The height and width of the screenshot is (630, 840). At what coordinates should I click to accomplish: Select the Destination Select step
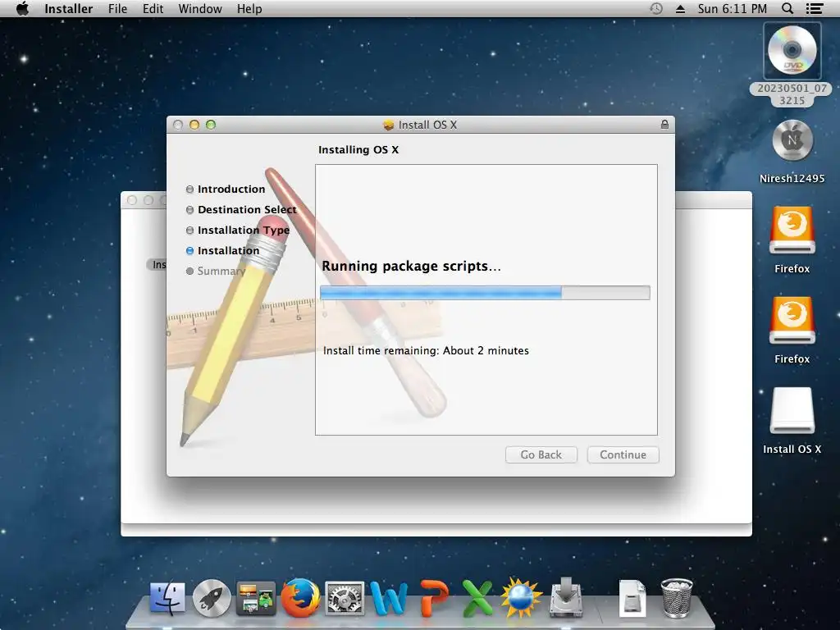[241, 209]
